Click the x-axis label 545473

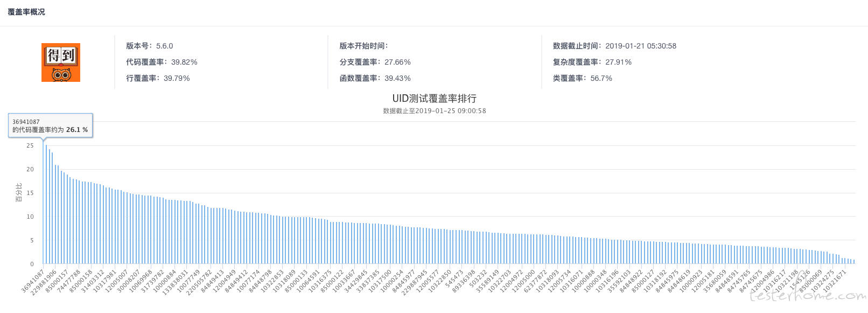coord(454,279)
